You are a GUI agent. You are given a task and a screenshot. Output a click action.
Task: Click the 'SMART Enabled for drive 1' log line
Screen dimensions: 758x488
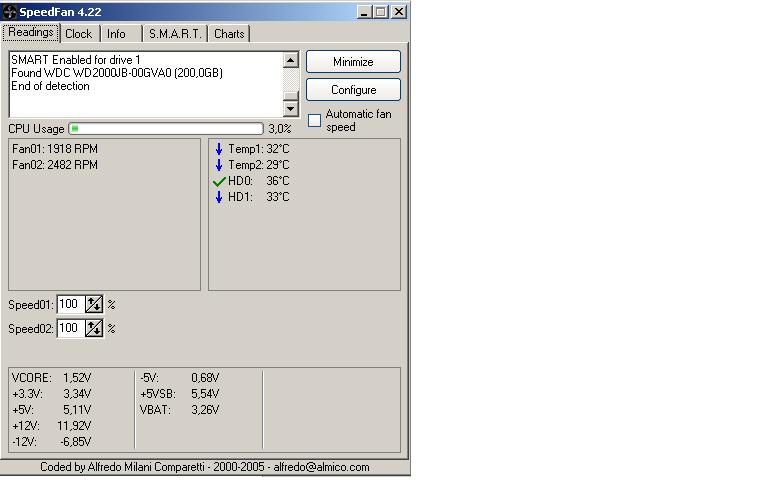coord(76,60)
